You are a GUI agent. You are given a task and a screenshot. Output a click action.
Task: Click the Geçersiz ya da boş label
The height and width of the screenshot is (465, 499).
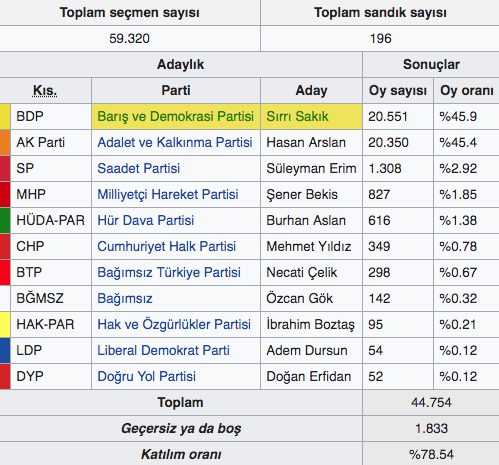tap(181, 429)
